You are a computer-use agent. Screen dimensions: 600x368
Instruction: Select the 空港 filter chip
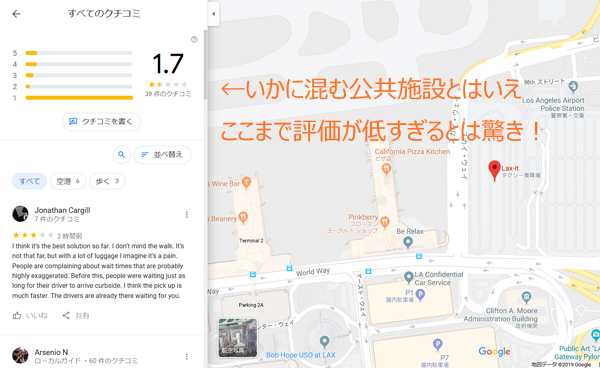[68, 181]
